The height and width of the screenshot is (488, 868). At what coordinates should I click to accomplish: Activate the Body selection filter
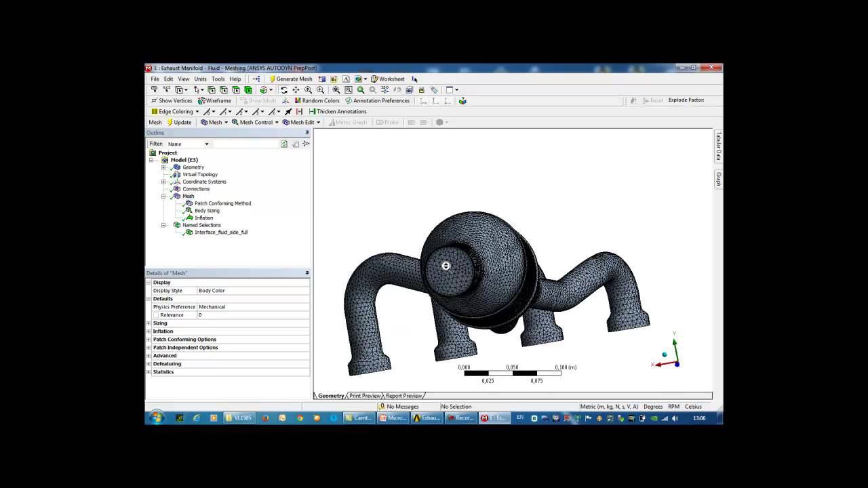click(248, 89)
